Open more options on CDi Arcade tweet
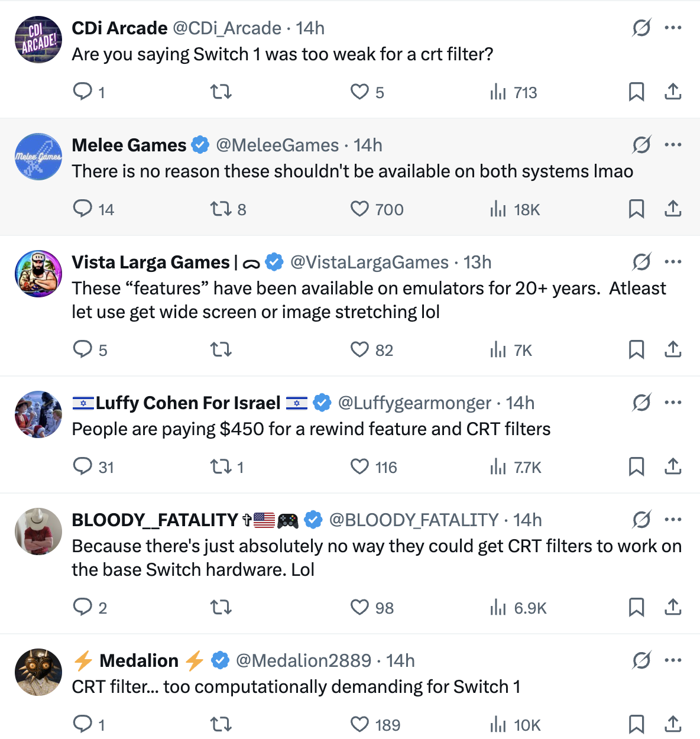The image size is (700, 739). pos(673,28)
